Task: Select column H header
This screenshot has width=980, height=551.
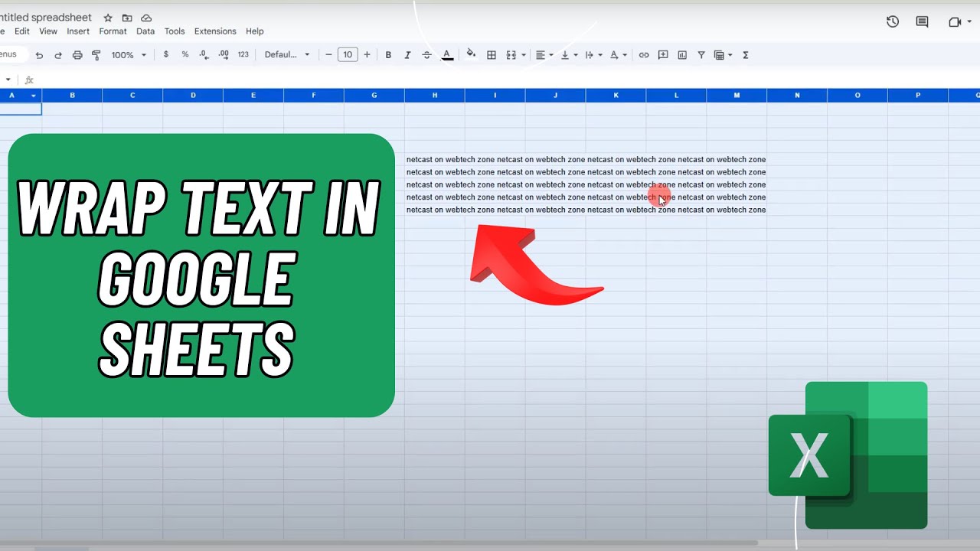Action: pos(435,96)
